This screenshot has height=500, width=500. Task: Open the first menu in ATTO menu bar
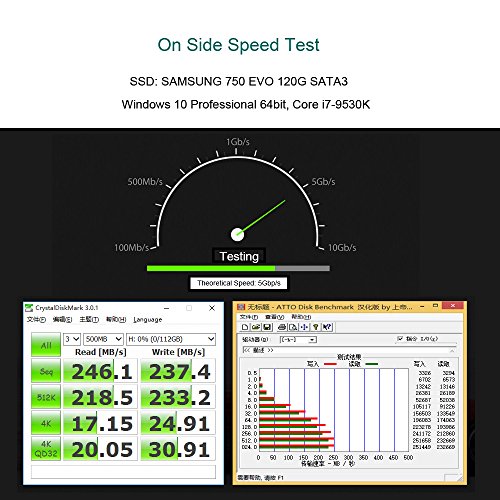pos(249,317)
